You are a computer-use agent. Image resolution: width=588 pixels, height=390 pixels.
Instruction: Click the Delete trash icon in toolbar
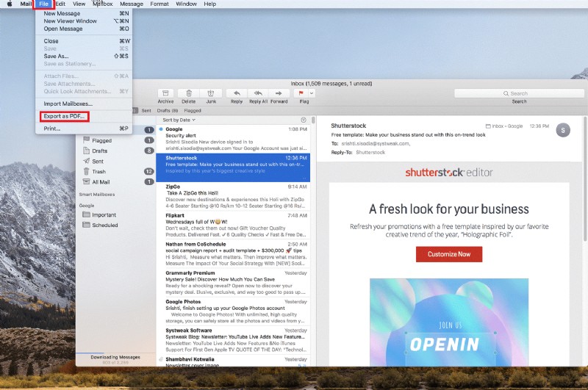pos(189,93)
